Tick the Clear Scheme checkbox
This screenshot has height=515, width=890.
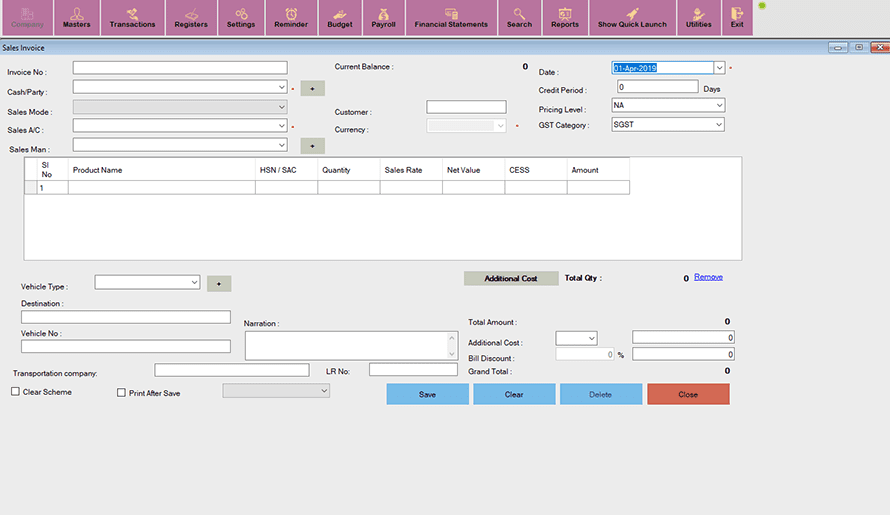point(15,392)
